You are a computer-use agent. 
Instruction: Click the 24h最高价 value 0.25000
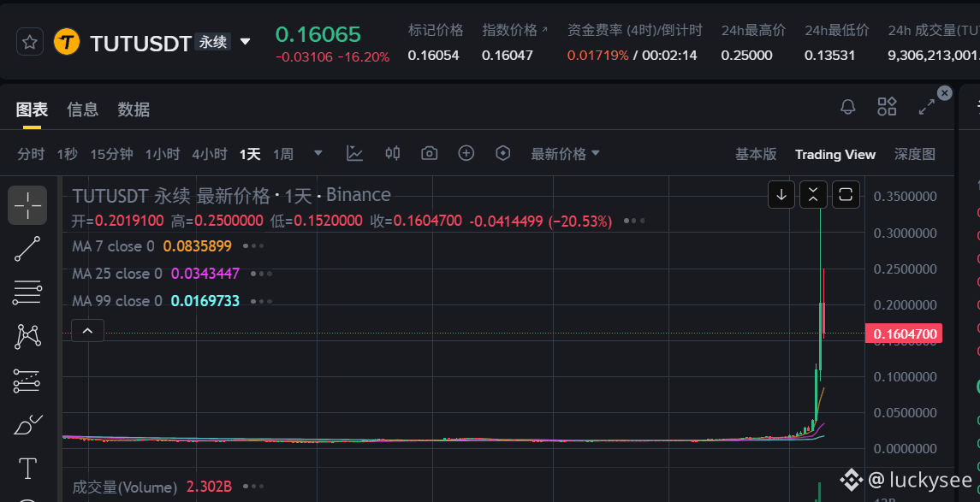click(747, 56)
